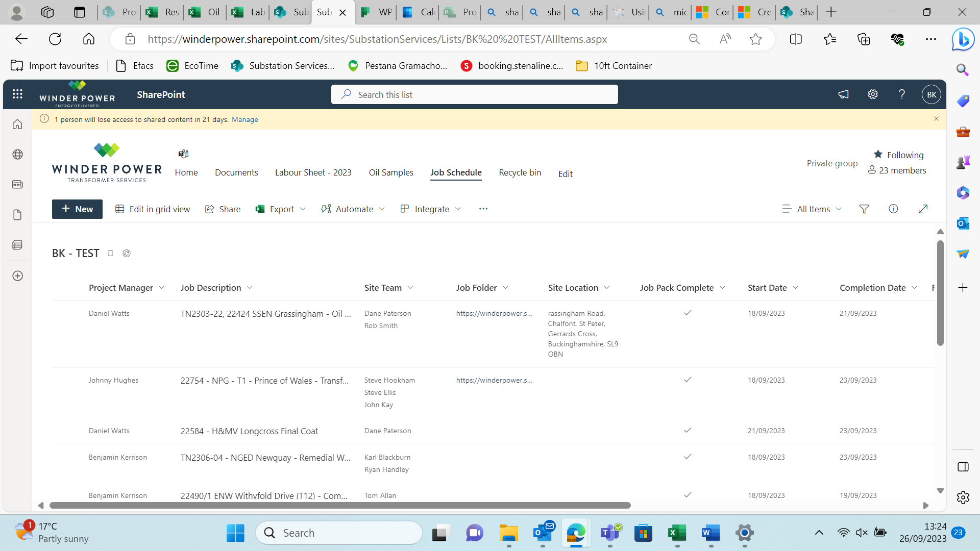Click Edit navigation link
980x551 pixels.
point(566,174)
